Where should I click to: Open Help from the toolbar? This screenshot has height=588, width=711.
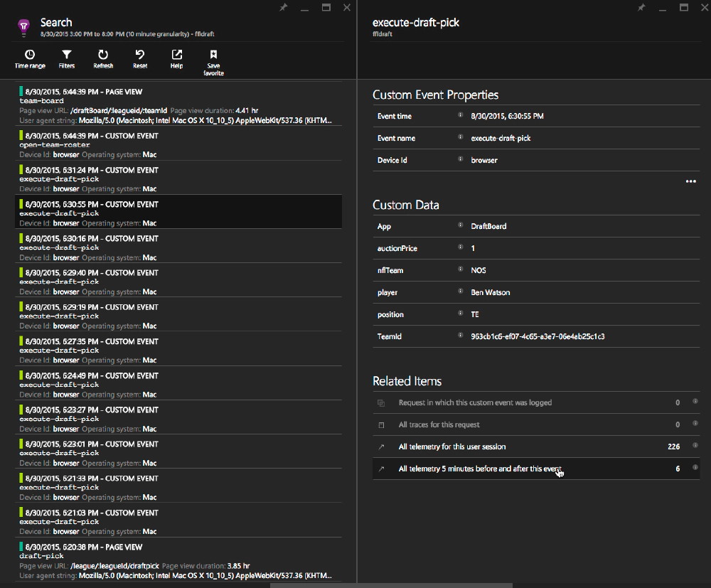(177, 60)
